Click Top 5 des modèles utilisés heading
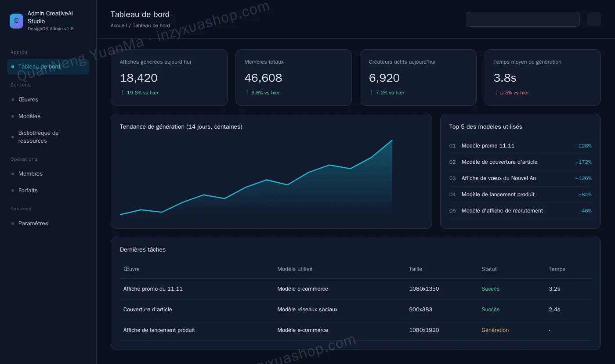 (485, 127)
